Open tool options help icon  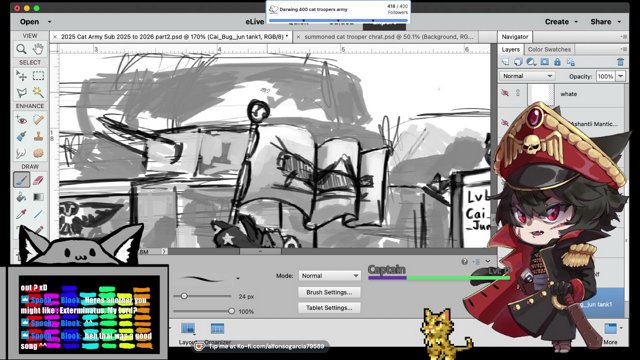point(464,262)
